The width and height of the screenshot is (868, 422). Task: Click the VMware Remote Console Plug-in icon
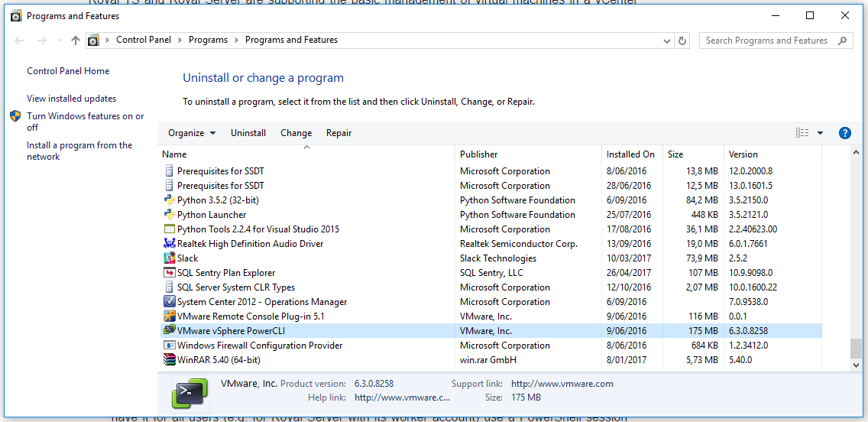170,316
